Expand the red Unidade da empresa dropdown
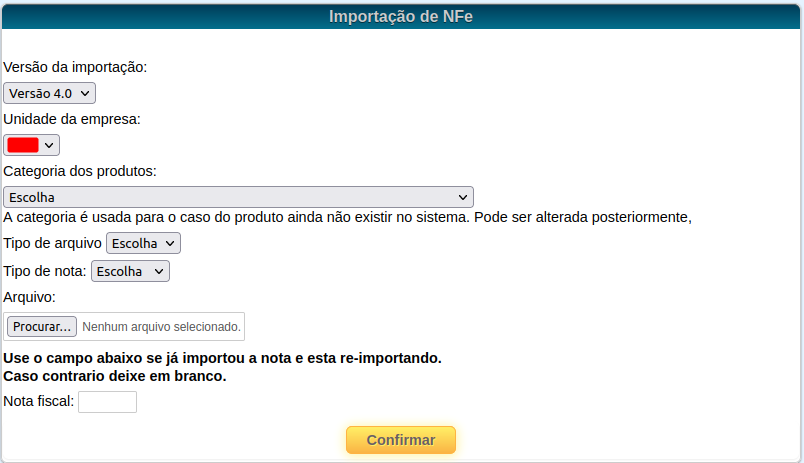This screenshot has width=804, height=463. (x=31, y=145)
